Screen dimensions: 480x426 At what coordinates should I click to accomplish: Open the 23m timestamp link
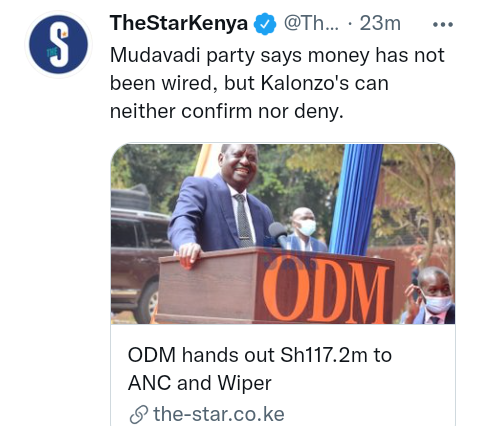pos(380,24)
